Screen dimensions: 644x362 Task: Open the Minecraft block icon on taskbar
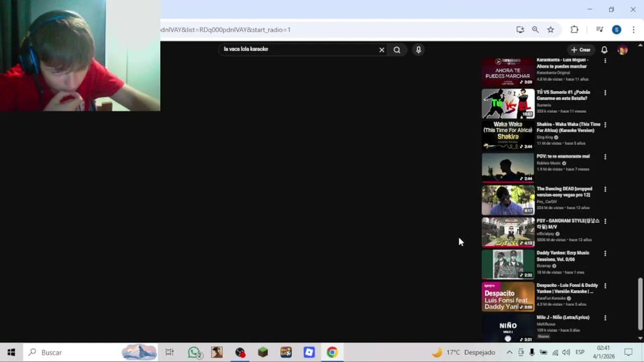point(263,352)
